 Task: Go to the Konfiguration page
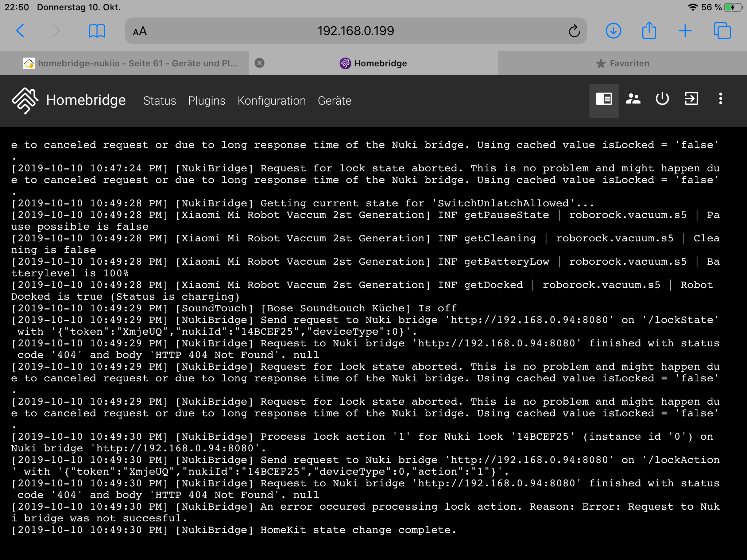click(271, 101)
